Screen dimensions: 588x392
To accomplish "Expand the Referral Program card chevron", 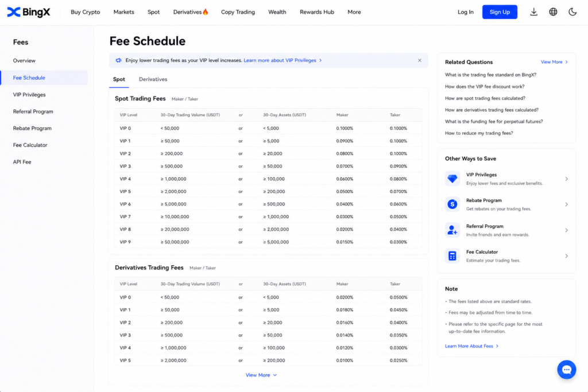I will pos(566,231).
